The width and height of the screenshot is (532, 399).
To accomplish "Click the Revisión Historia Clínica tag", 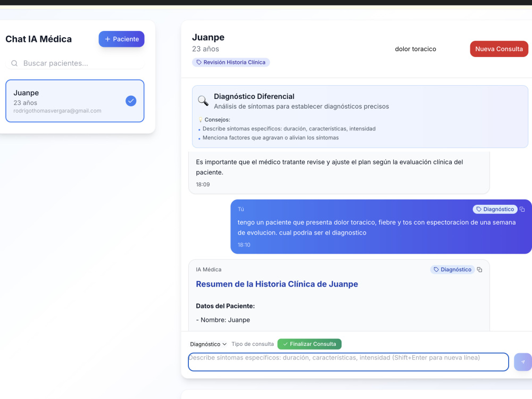I will pos(231,62).
